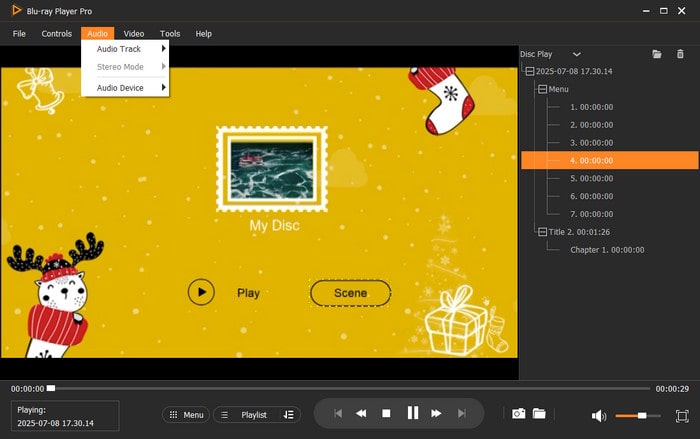Click the rewind icon
The width and height of the screenshot is (700, 439).
(361, 413)
